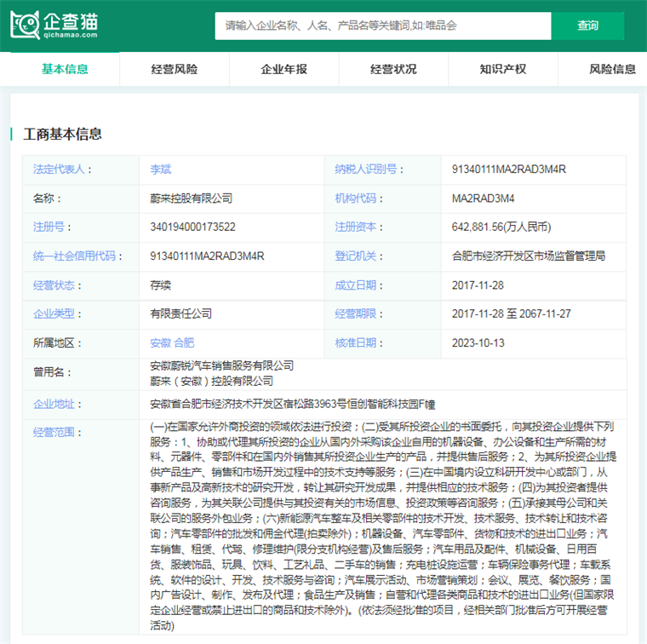Click the 工商基本信息 section heading
647x644 pixels.
pyautogui.click(x=63, y=134)
